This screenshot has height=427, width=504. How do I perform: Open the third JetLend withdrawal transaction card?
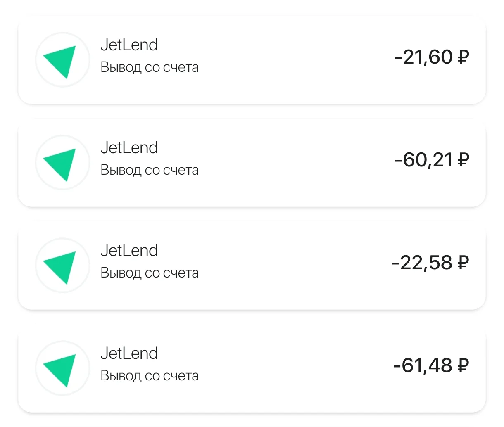click(x=252, y=266)
